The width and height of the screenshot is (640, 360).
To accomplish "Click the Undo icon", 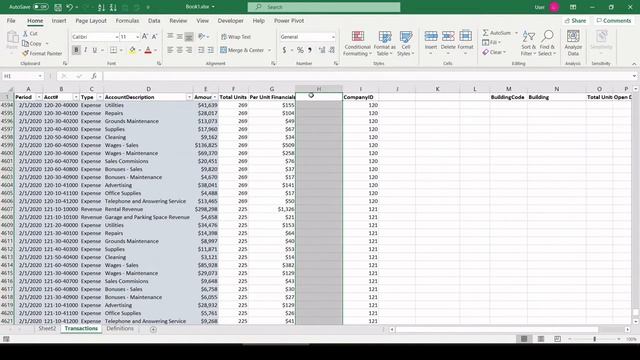I will click(x=70, y=7).
